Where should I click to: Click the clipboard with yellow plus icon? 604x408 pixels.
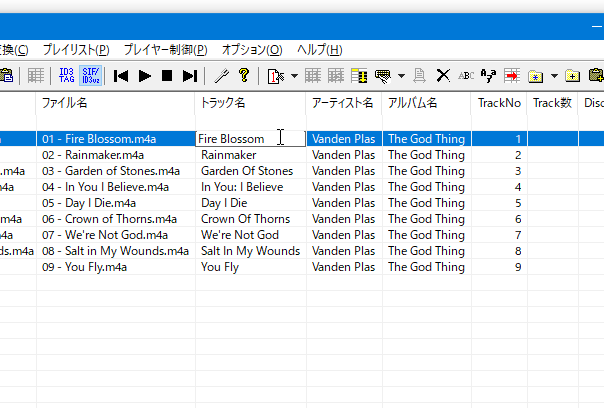(596, 76)
